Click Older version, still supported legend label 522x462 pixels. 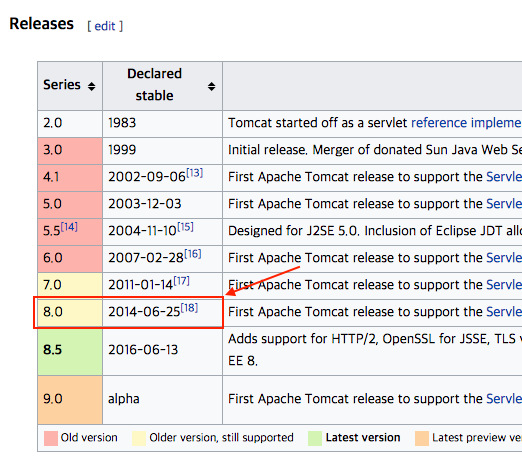221,438
